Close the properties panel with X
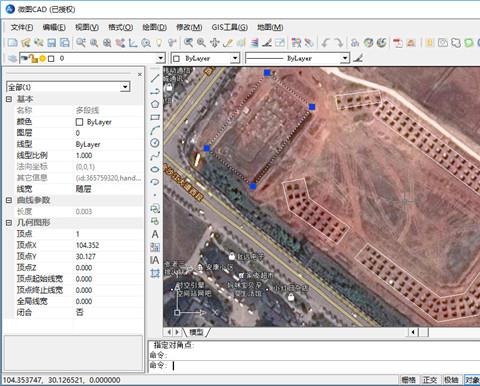The image size is (480, 386). pos(140,74)
